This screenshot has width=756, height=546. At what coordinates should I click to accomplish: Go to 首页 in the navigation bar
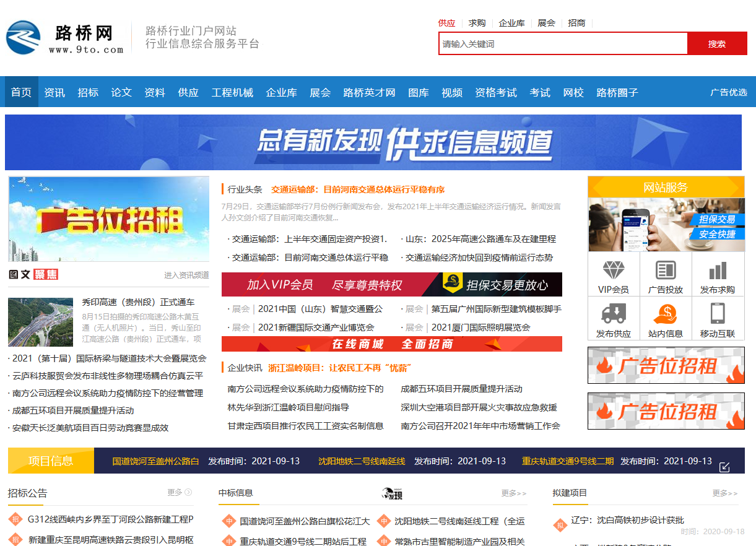click(22, 92)
